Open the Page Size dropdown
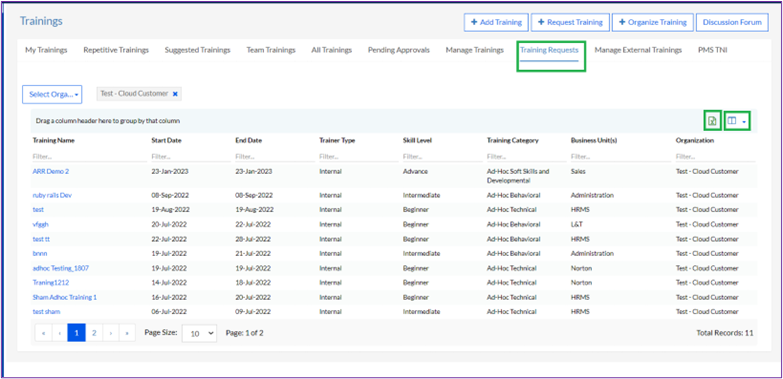This screenshot has width=783, height=379. pyautogui.click(x=199, y=333)
